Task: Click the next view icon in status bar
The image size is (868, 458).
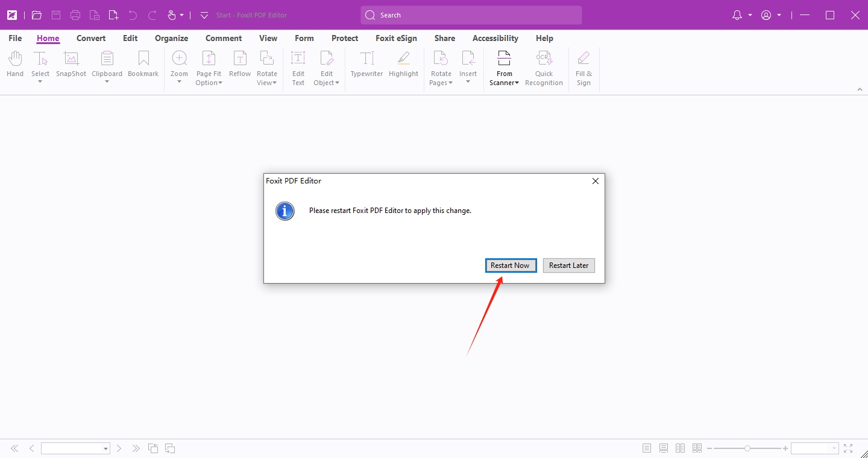Action: point(170,448)
